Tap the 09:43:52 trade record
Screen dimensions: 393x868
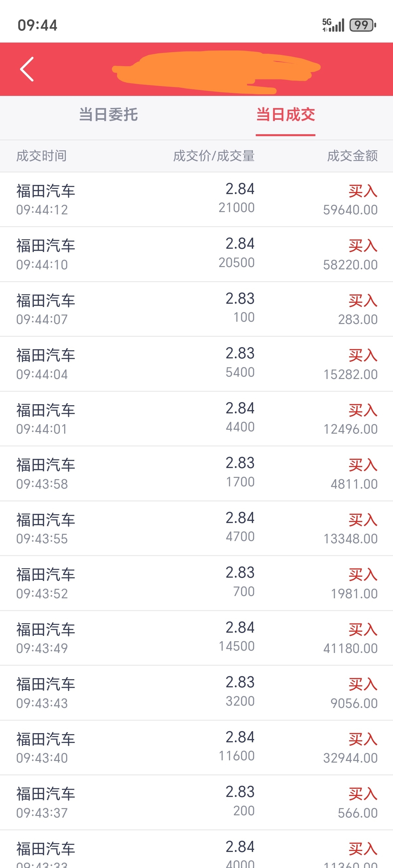click(x=196, y=583)
